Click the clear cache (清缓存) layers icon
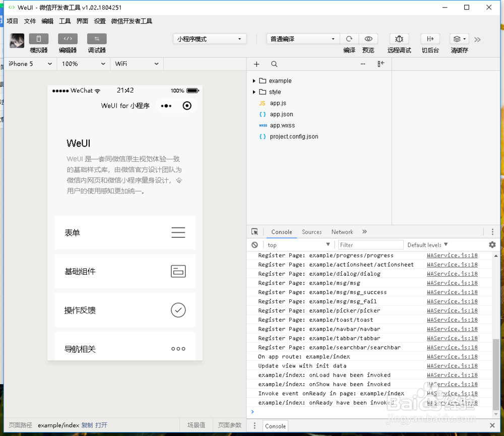Image resolution: width=504 pixels, height=436 pixels. pyautogui.click(x=459, y=39)
